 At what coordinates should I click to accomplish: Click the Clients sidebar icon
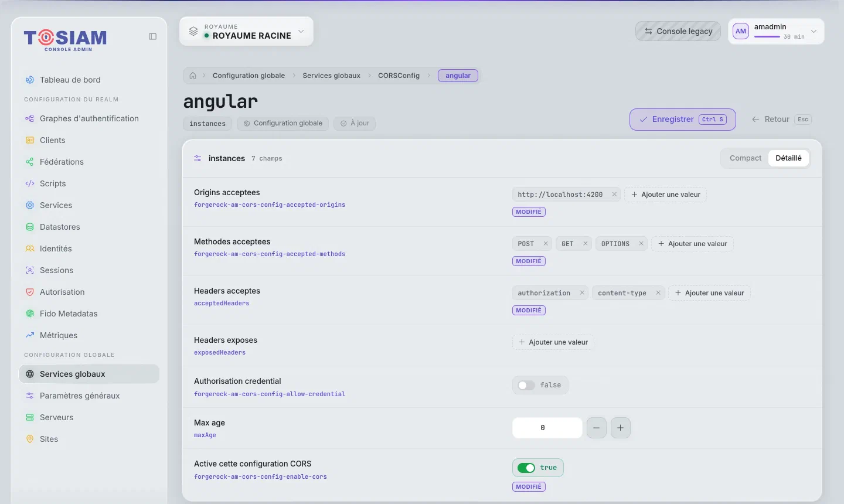[30, 140]
